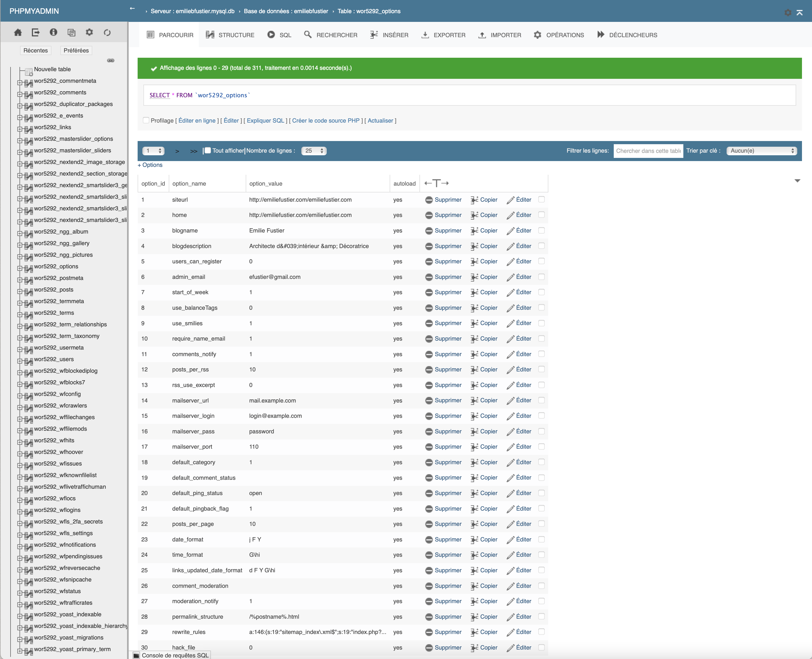
Task: Click the Récentes button
Action: [x=36, y=51]
